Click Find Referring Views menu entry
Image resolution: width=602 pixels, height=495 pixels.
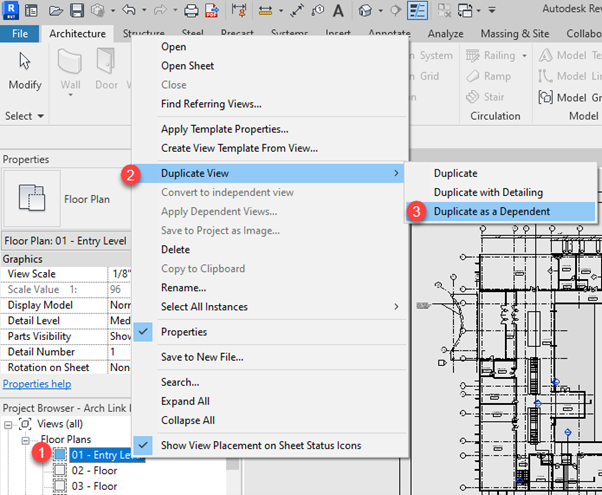270,104
